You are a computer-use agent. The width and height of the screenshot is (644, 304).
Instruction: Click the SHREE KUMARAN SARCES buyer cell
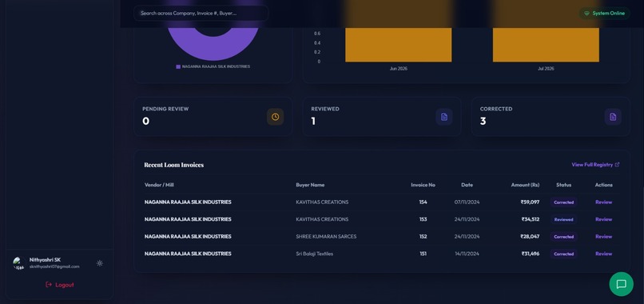[326, 237]
